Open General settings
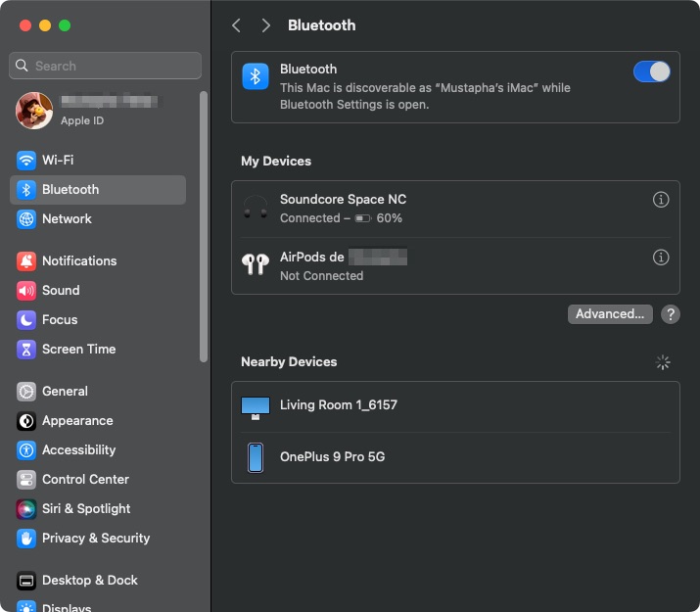The image size is (700, 612). pos(98,391)
